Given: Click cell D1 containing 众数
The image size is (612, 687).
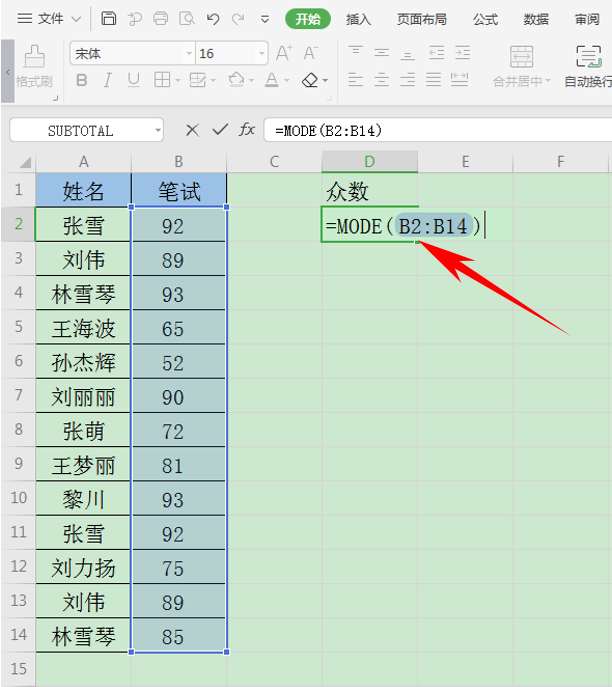Looking at the screenshot, I should click(370, 190).
